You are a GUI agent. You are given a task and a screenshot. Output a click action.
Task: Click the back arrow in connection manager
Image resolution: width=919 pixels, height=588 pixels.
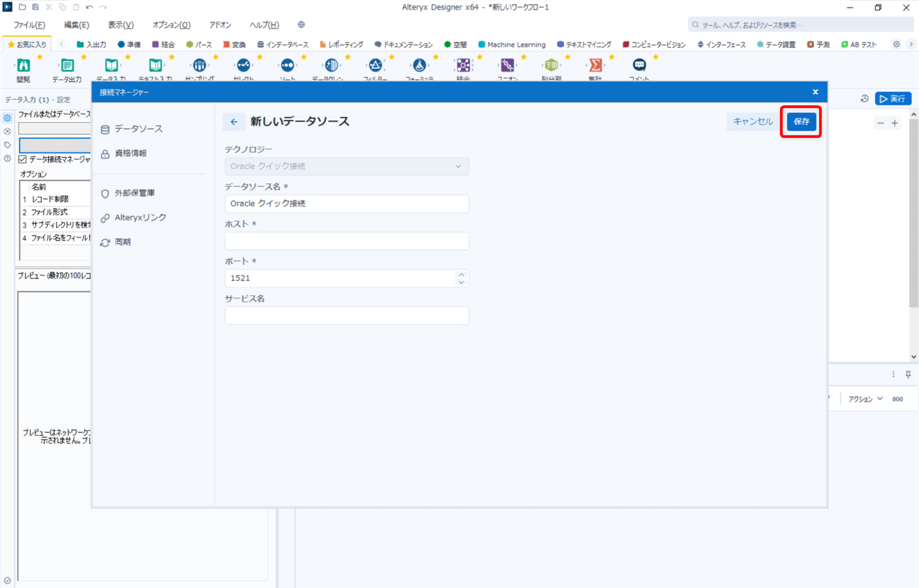tap(234, 122)
